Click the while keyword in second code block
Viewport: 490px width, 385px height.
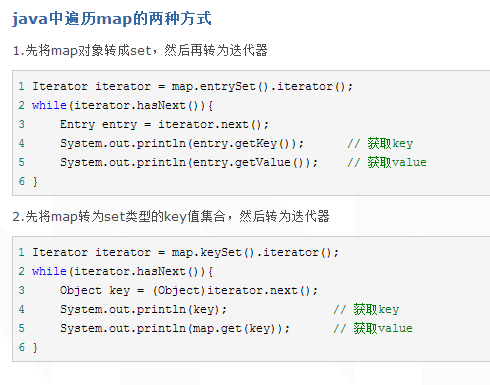pyautogui.click(x=49, y=271)
